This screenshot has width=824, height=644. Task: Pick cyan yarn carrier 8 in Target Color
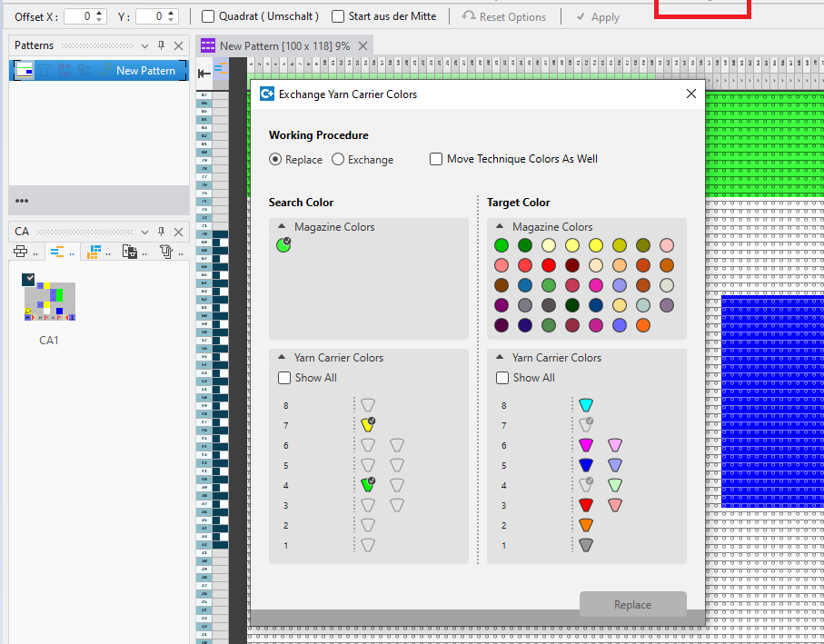pyautogui.click(x=586, y=405)
